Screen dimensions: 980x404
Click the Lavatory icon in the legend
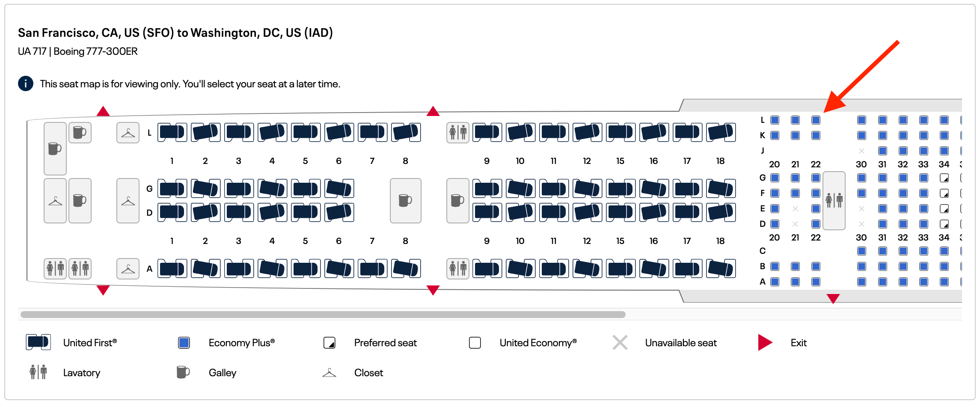point(38,372)
